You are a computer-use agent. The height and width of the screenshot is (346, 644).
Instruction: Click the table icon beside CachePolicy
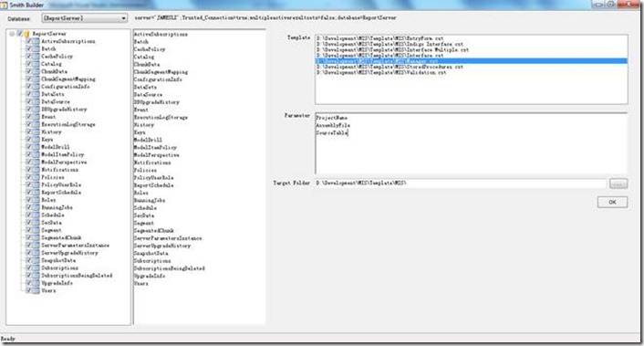[36, 57]
